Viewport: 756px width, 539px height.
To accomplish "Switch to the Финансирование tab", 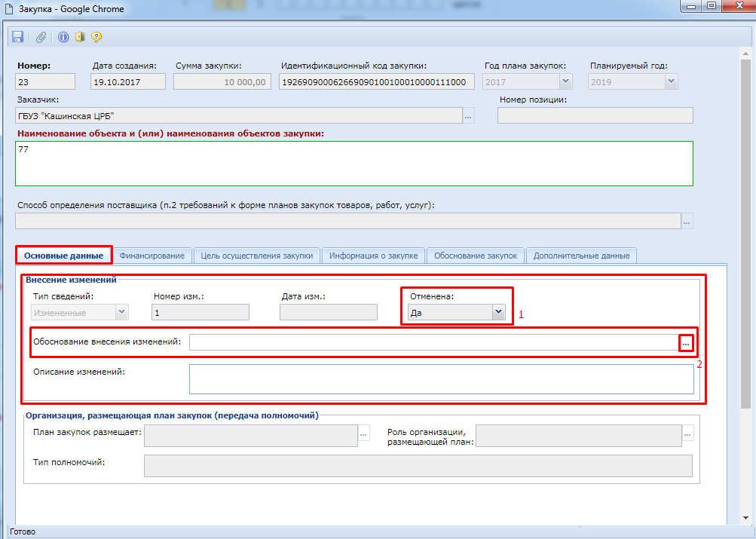I will pos(152,256).
